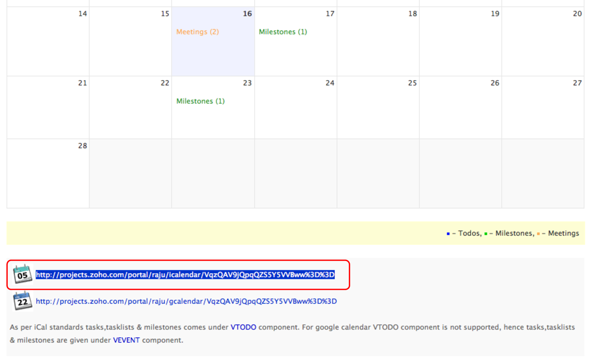The image size is (591, 364).
Task: Click the blue Todos legend swatch
Action: pos(448,234)
